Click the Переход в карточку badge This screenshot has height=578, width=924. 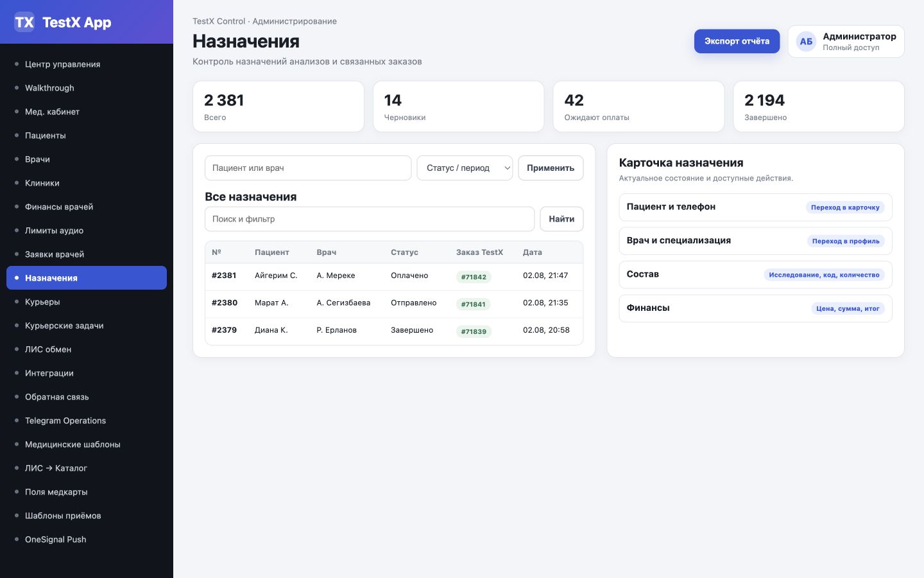click(x=845, y=207)
